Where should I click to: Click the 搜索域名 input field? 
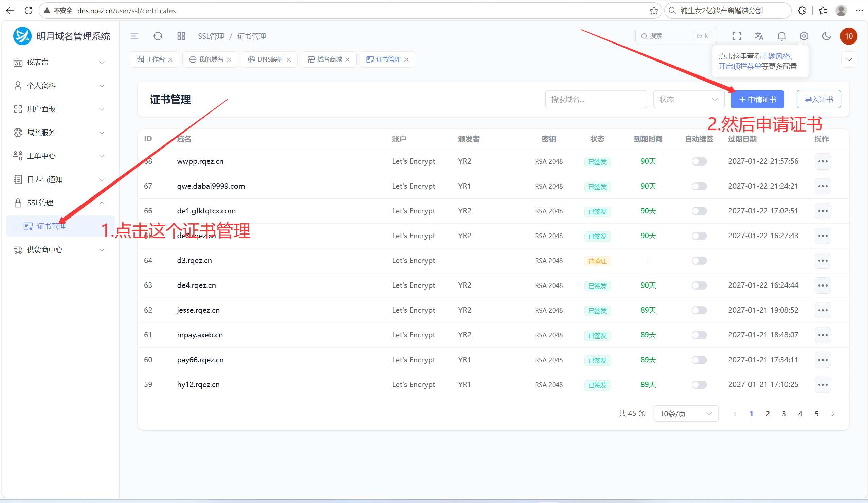pyautogui.click(x=596, y=99)
